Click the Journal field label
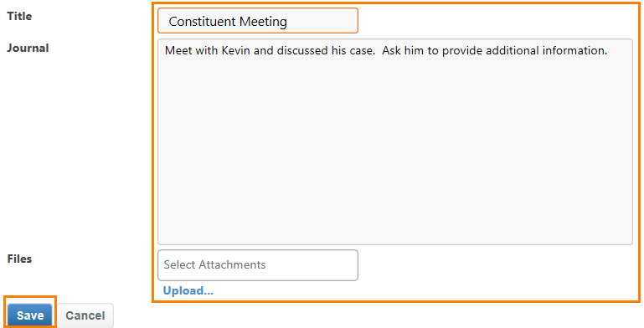The image size is (644, 328). (x=28, y=48)
